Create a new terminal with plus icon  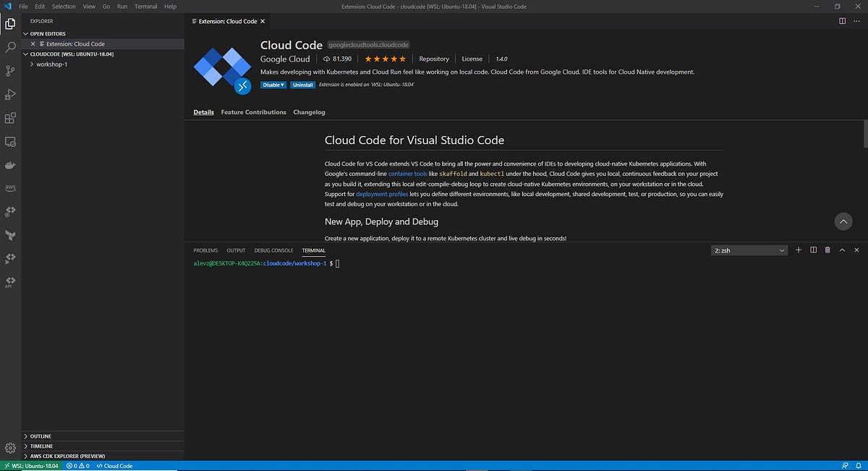(798, 250)
